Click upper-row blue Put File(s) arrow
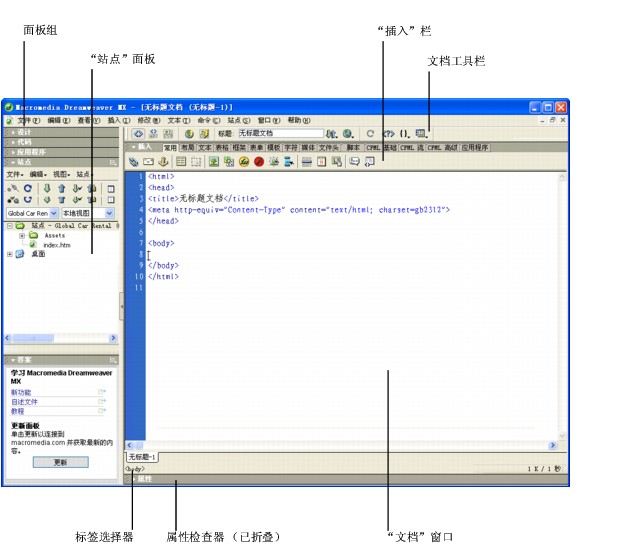624x552 pixels. [62, 188]
